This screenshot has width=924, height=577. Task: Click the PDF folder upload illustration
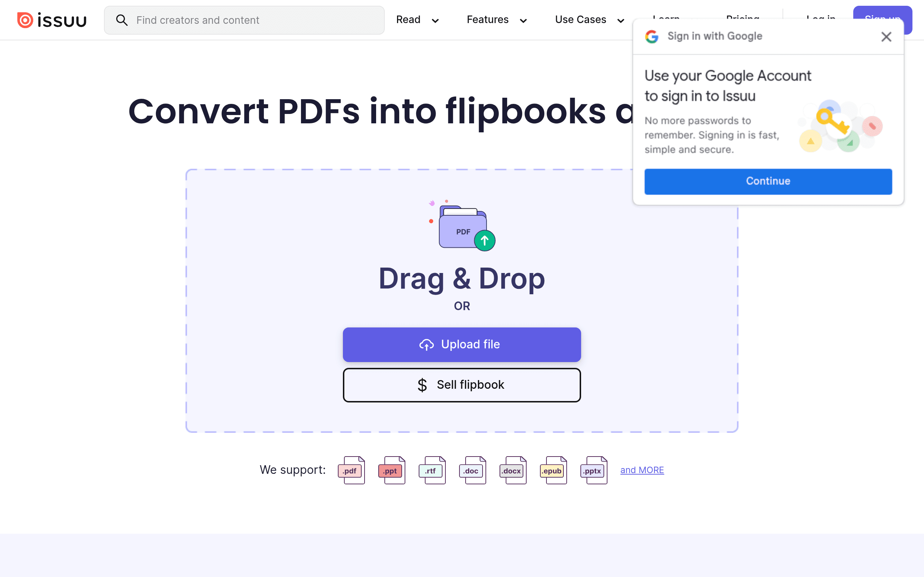(x=462, y=225)
